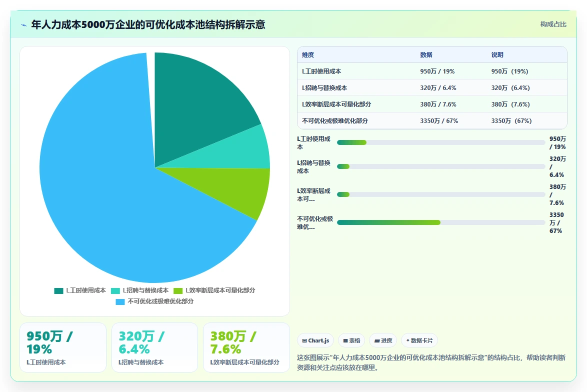
Task: Open the 950万 / 19% data card
Action: tap(63, 347)
